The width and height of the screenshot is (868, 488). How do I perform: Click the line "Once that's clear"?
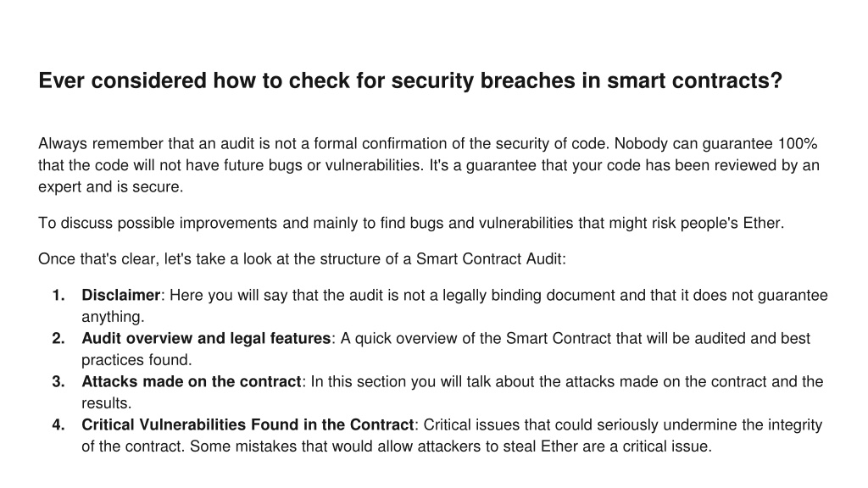pos(303,259)
